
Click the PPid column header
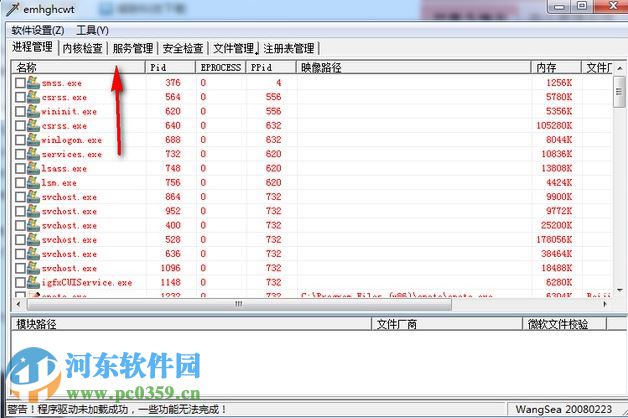[271, 67]
